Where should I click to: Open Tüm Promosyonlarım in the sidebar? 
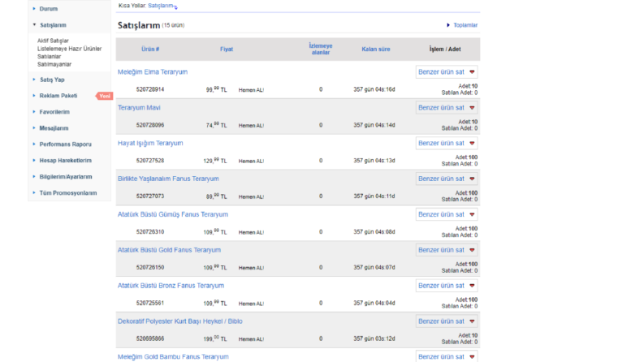click(68, 193)
